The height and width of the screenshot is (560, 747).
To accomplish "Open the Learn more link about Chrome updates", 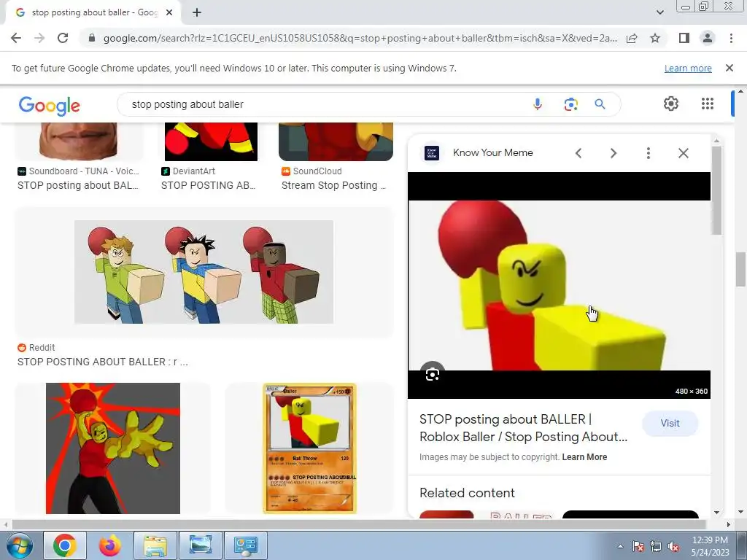I will click(688, 68).
